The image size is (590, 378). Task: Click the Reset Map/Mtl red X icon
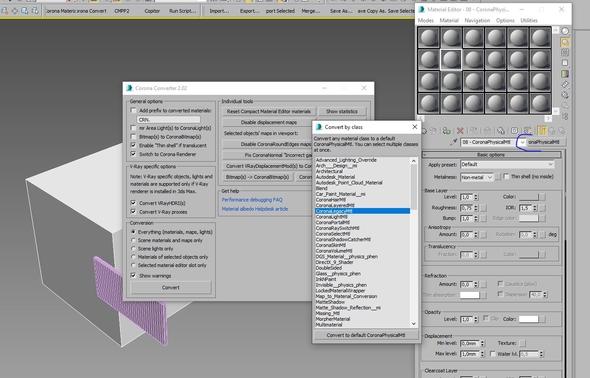pyautogui.click(x=460, y=131)
